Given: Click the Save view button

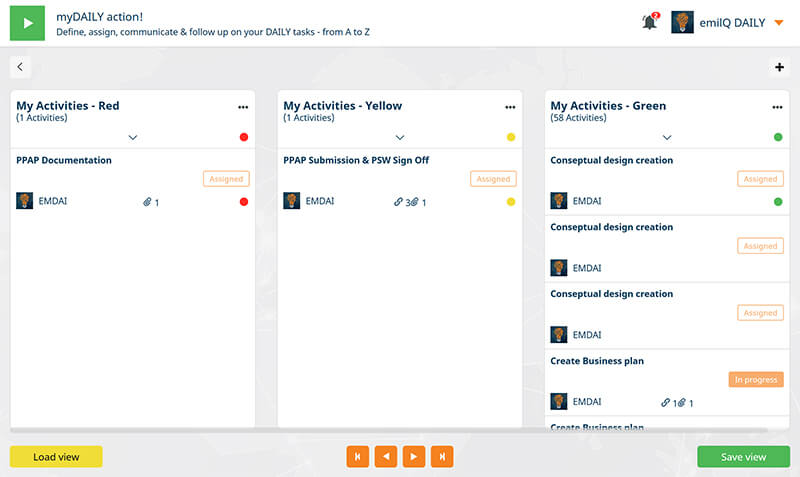Looking at the screenshot, I should 743,457.
